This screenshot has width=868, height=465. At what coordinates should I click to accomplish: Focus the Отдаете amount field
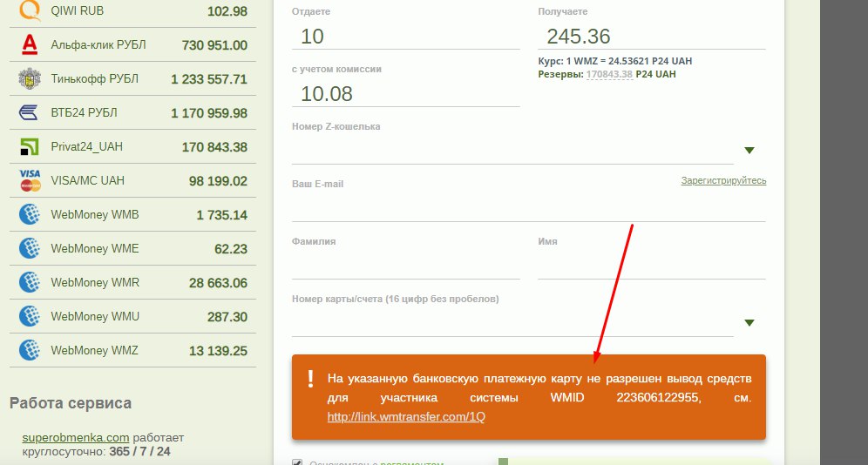point(406,37)
